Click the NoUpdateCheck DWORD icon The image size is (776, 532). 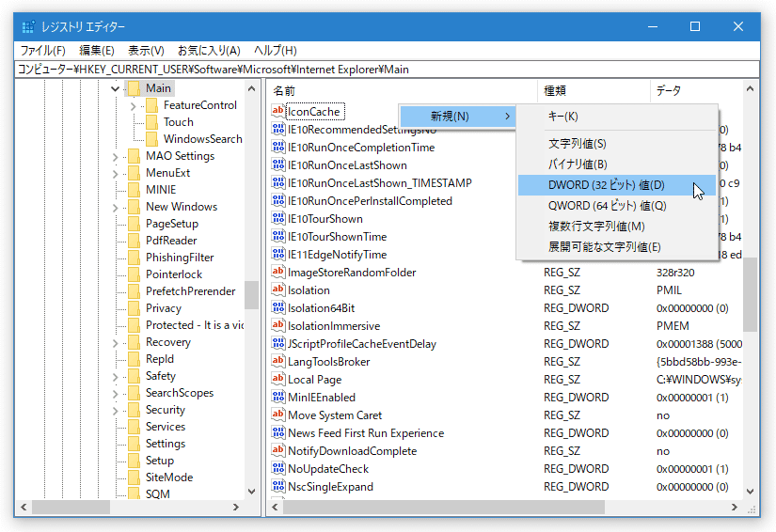click(x=278, y=468)
